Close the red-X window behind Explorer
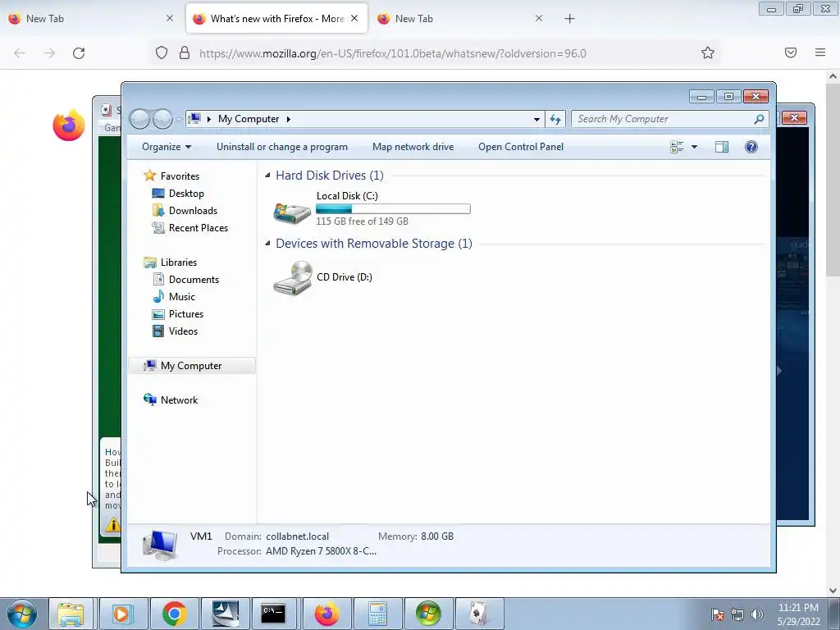Image resolution: width=840 pixels, height=630 pixels. coord(794,117)
